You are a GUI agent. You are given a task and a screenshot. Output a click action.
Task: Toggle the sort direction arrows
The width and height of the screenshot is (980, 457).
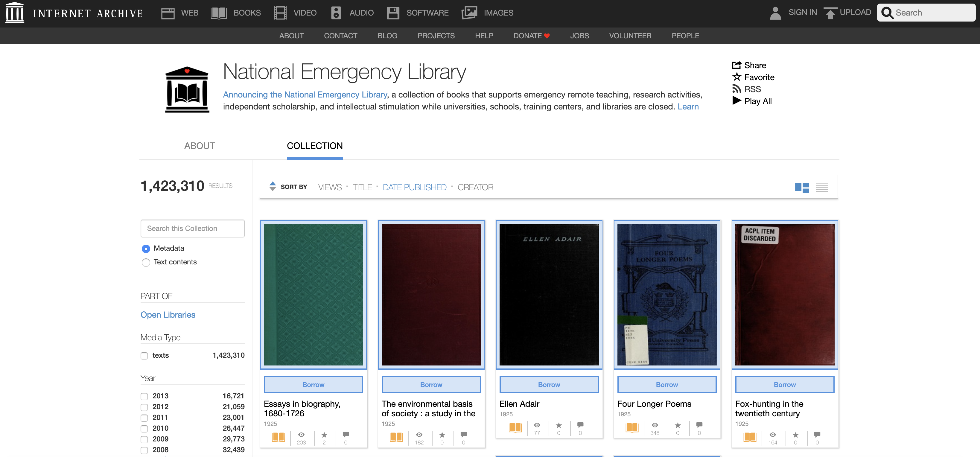point(273,187)
